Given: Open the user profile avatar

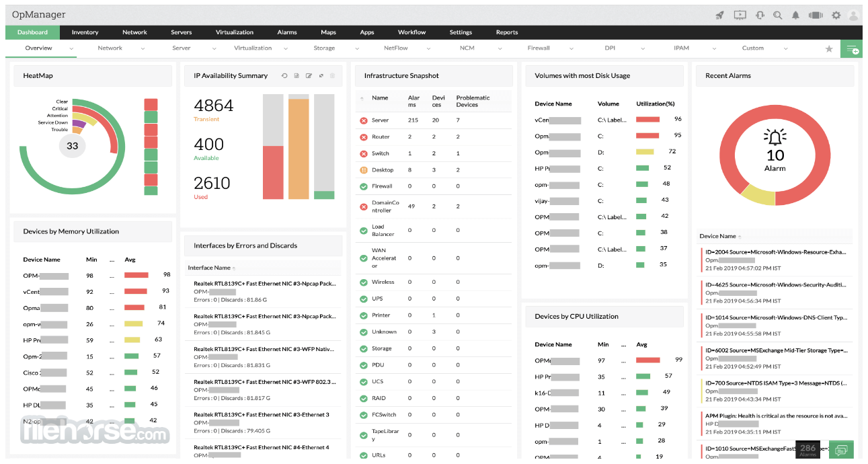Looking at the screenshot, I should point(855,15).
